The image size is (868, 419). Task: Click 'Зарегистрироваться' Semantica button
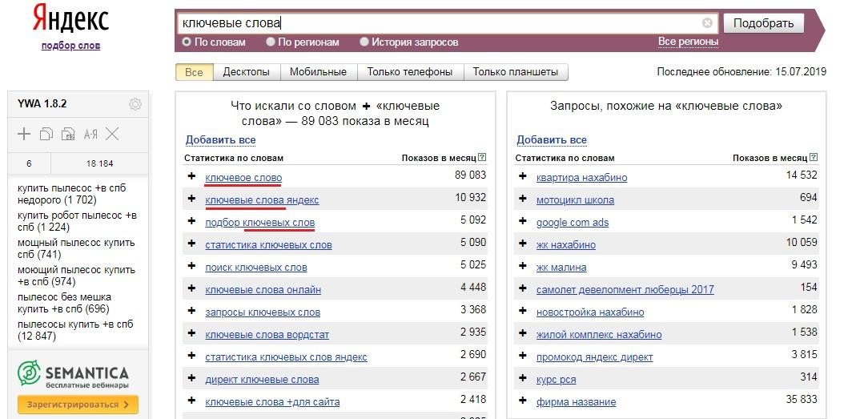78,405
